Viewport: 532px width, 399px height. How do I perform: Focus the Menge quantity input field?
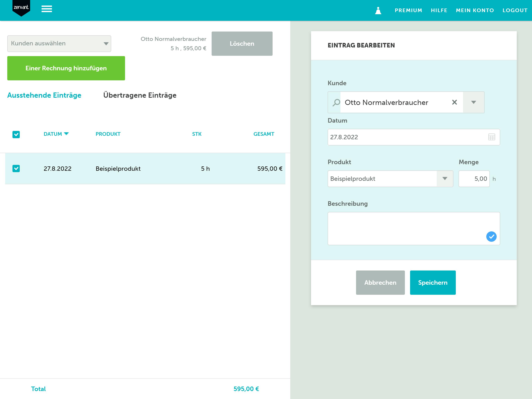(x=474, y=178)
